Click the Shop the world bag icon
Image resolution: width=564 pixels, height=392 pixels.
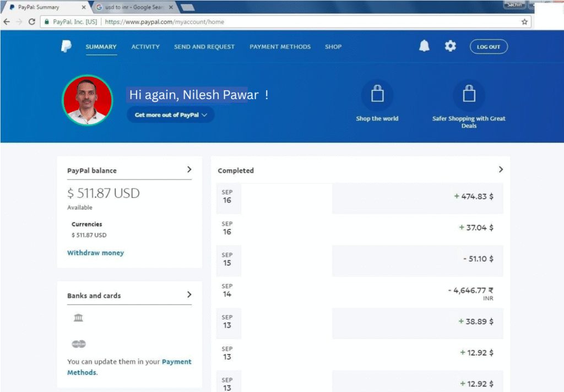(x=377, y=95)
